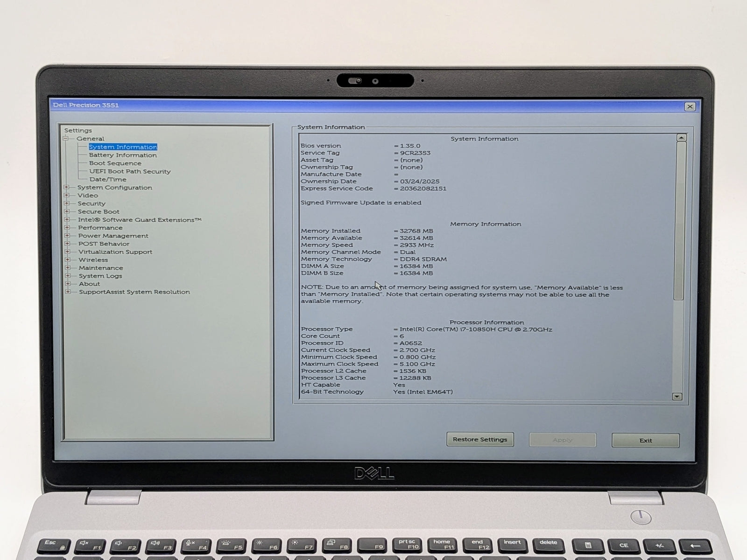Expand the Performance node
747x560 pixels.
point(67,228)
